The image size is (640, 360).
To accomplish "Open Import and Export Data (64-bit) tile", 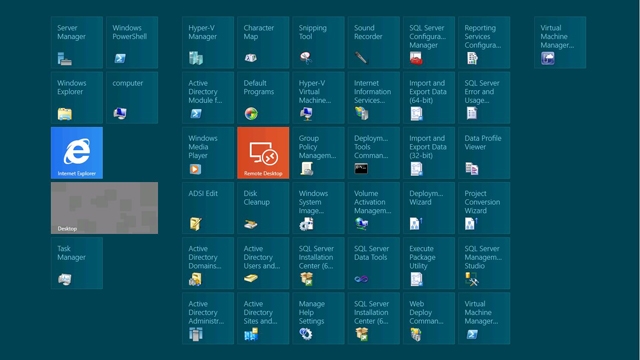I will point(429,98).
